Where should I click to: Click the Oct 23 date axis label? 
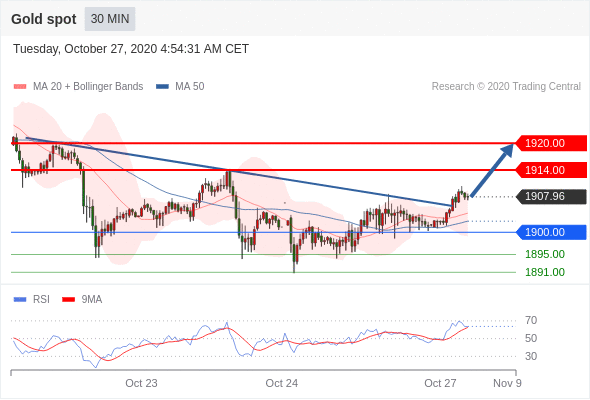[x=141, y=383]
